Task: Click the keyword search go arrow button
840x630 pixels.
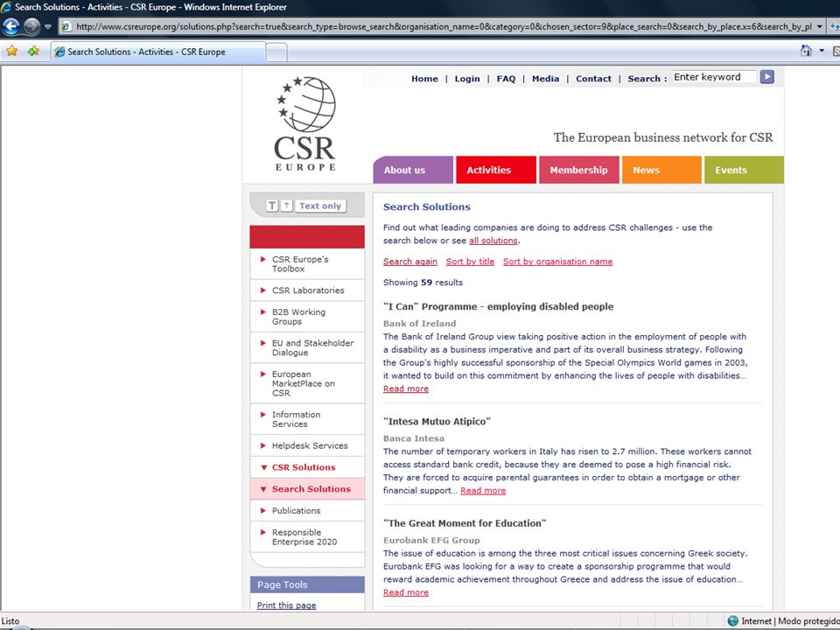Action: pyautogui.click(x=767, y=77)
